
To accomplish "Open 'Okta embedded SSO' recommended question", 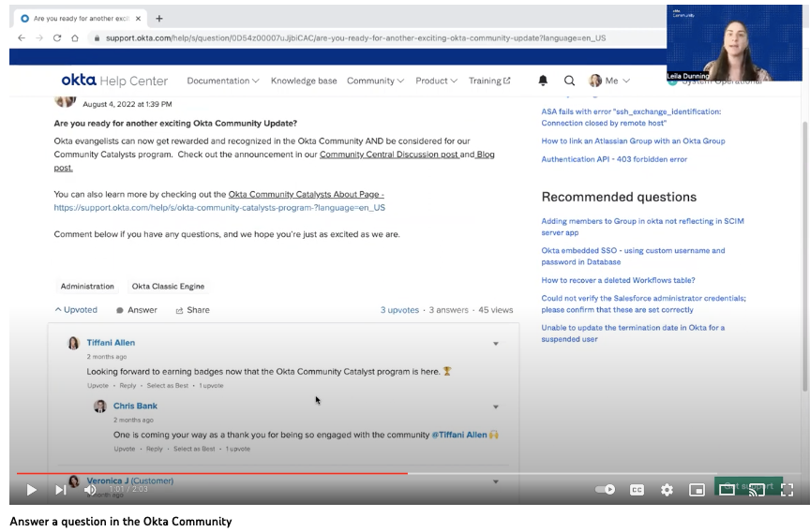I will coord(633,256).
